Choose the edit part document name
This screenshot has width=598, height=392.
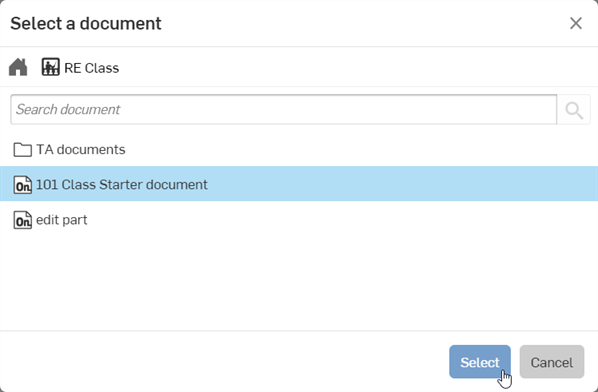coord(61,220)
